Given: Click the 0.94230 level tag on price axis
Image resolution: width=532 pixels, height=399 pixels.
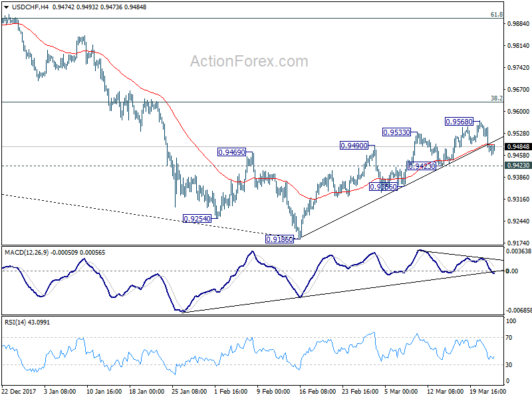Looking at the screenshot, I should coord(518,165).
